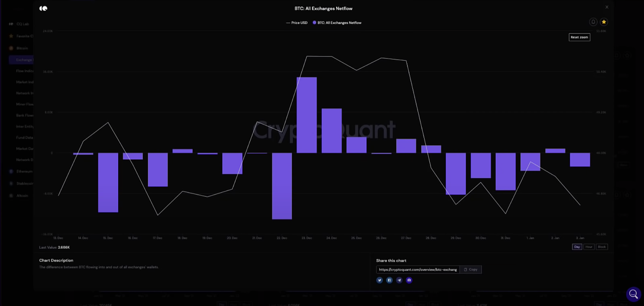Select Fund Data sidebar item
Viewport: 644px width, 306px height.
25,138
